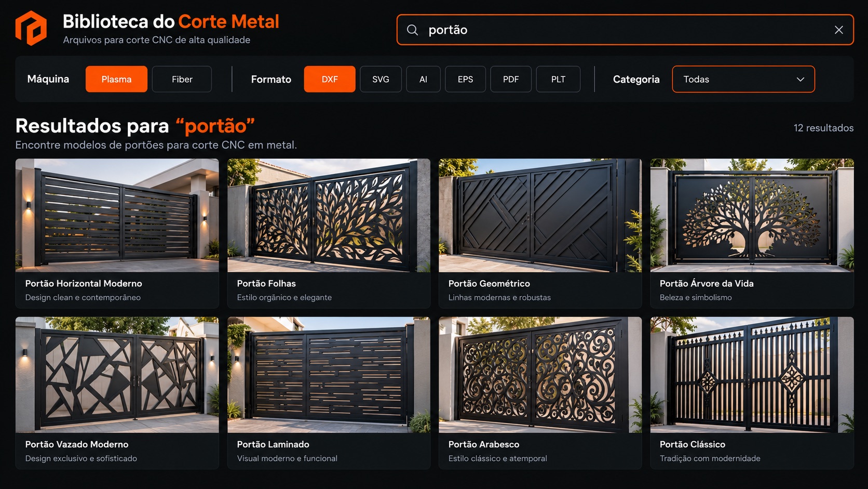Image resolution: width=868 pixels, height=489 pixels.
Task: Click the 12 resultados count text
Action: click(x=823, y=128)
